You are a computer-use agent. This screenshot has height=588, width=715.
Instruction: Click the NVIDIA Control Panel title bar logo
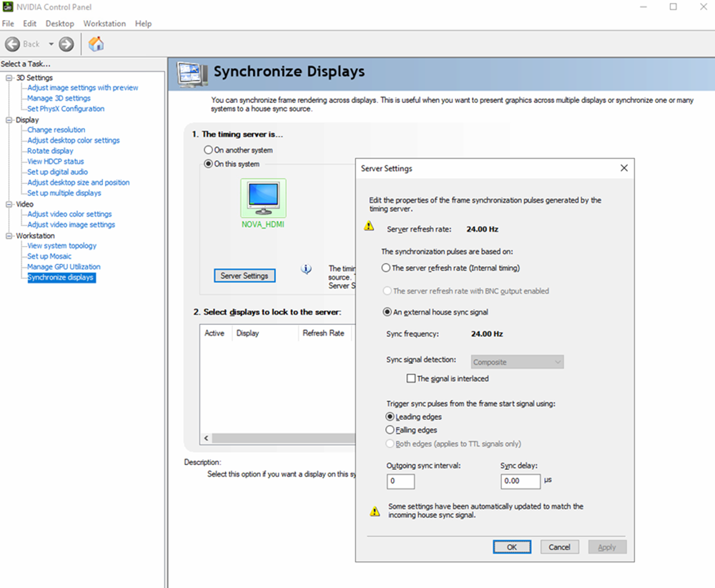coord(8,6)
